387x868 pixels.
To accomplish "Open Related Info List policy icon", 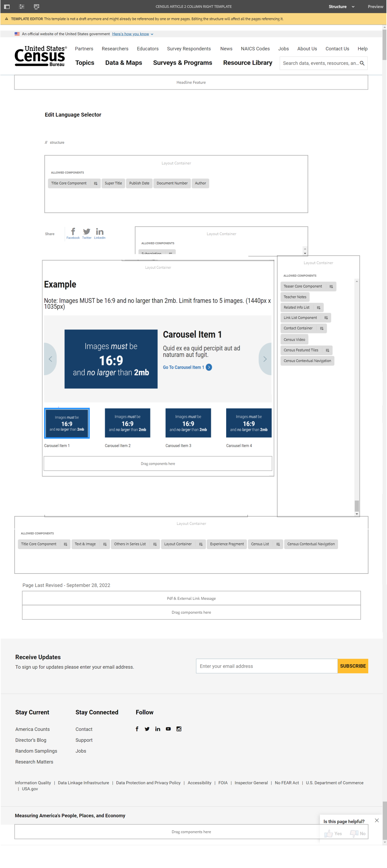I will coord(318,308).
